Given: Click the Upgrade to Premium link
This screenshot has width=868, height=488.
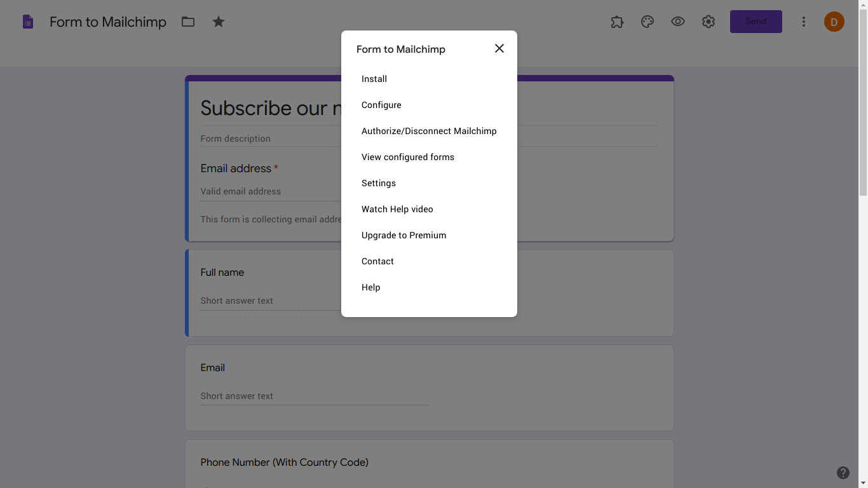Looking at the screenshot, I should coord(403,235).
